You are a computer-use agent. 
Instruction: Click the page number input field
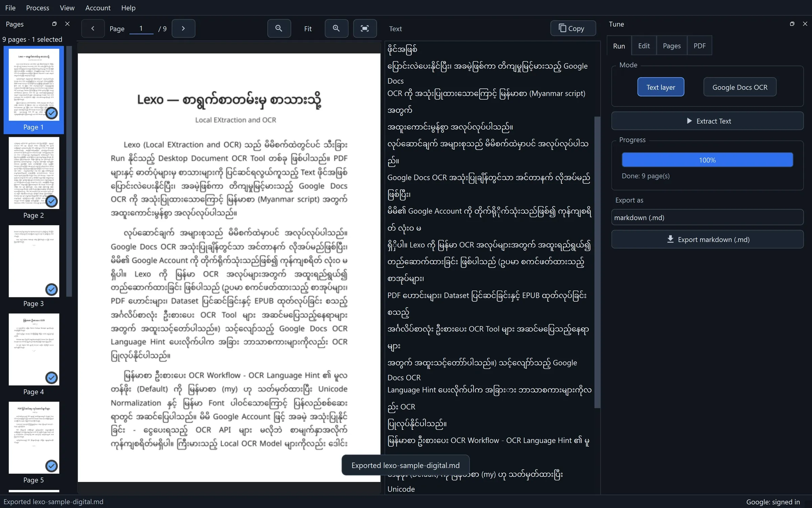click(141, 28)
